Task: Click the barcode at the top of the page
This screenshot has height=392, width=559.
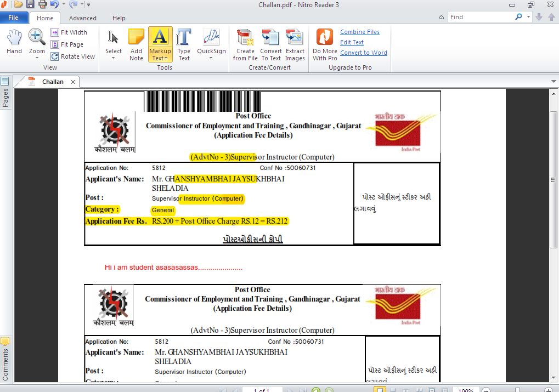Action: (x=202, y=101)
